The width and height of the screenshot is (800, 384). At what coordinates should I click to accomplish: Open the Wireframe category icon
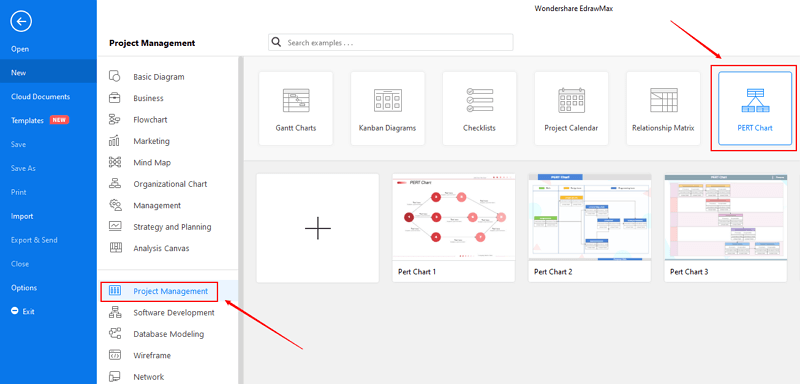115,355
